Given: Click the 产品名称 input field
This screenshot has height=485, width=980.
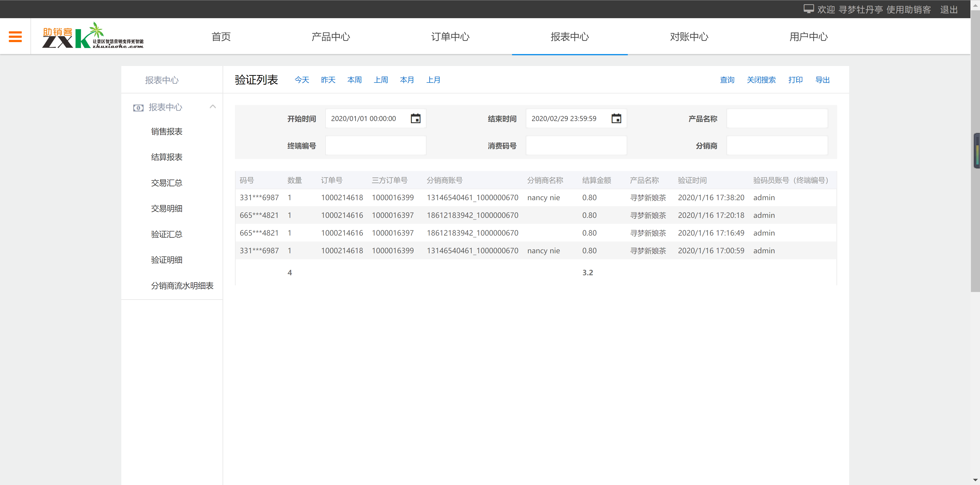Looking at the screenshot, I should pos(777,119).
